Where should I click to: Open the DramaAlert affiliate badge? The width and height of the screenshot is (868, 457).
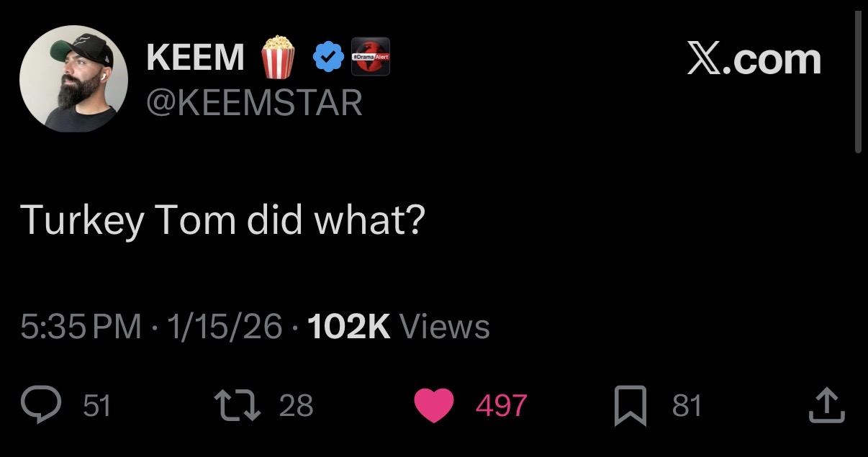[x=370, y=57]
